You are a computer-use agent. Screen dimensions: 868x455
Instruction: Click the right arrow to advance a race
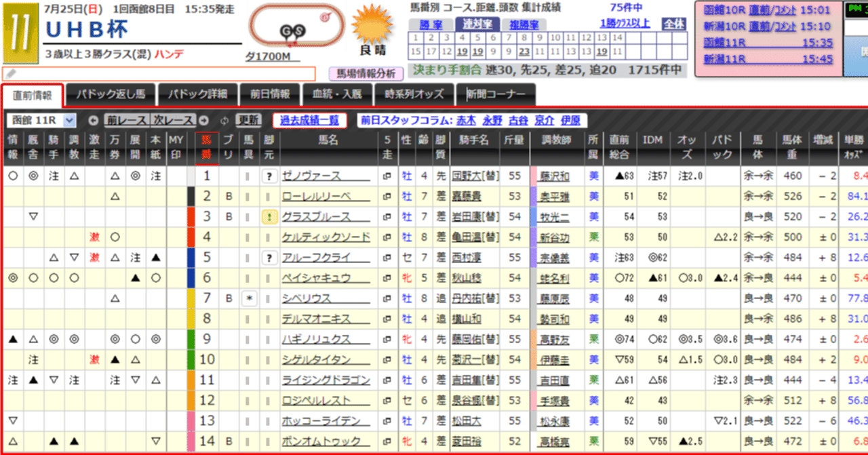click(x=205, y=121)
